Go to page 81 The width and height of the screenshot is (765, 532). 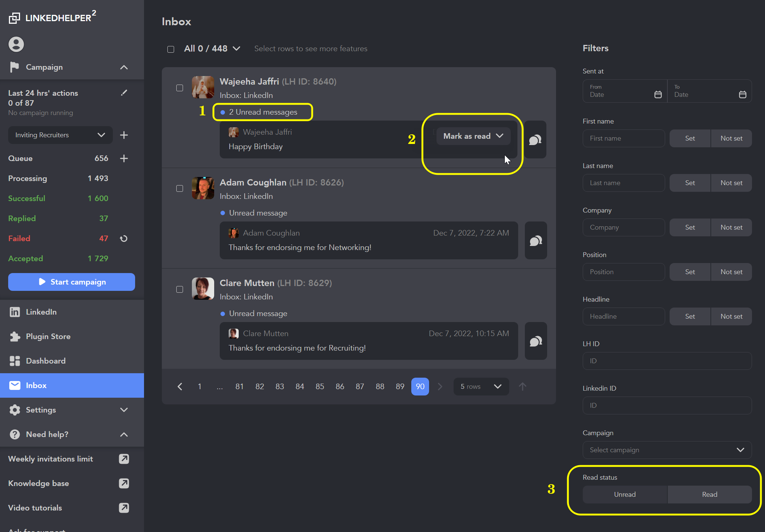(239, 387)
